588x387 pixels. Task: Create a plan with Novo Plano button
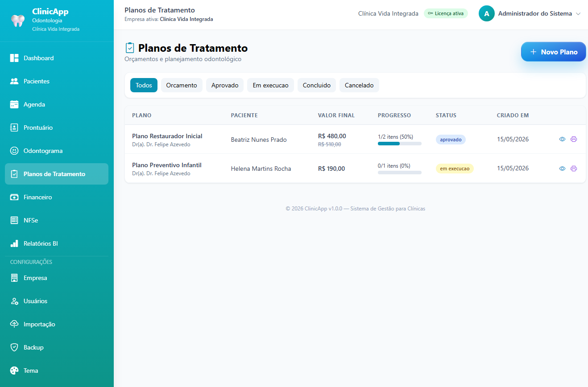554,52
